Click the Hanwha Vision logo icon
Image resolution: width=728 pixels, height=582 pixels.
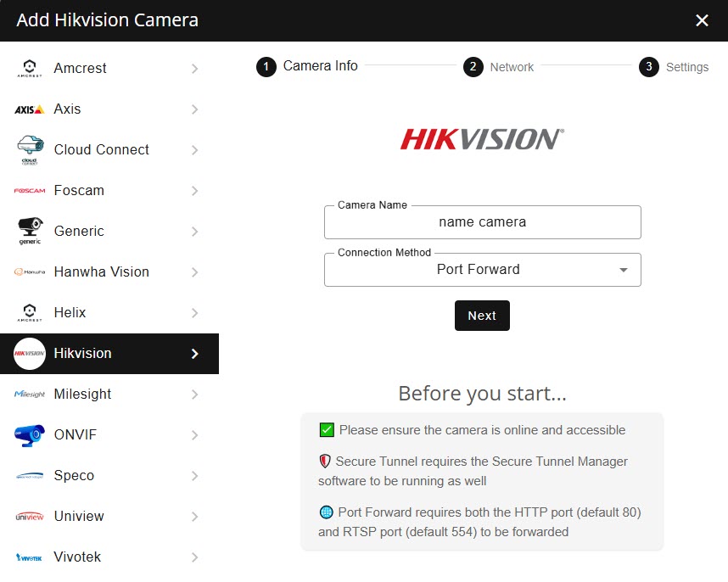pyautogui.click(x=30, y=272)
